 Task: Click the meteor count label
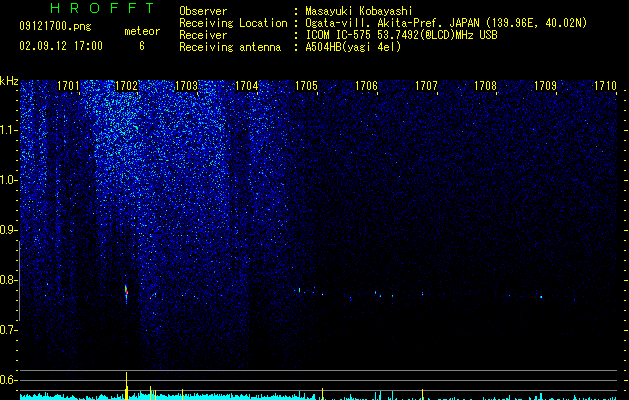tap(142, 31)
